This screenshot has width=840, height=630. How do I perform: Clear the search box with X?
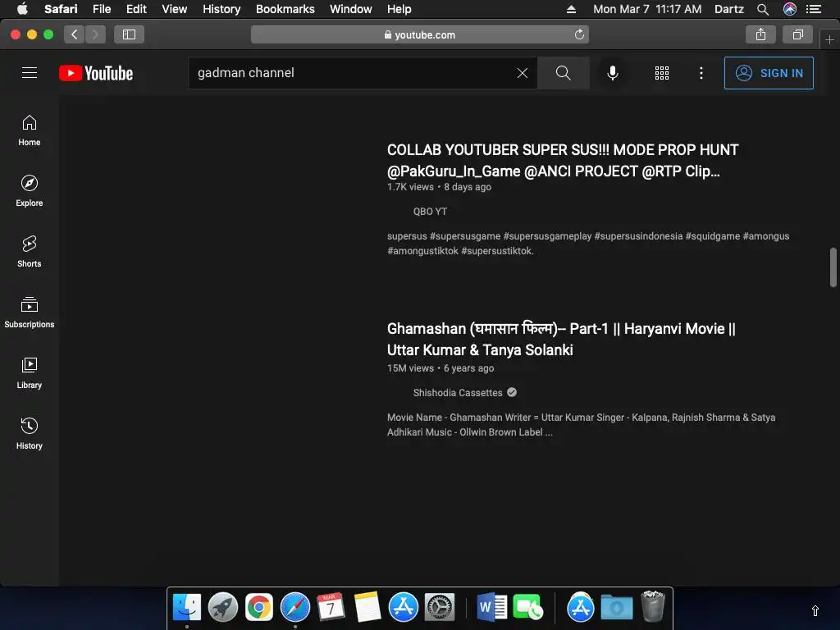[x=523, y=73]
